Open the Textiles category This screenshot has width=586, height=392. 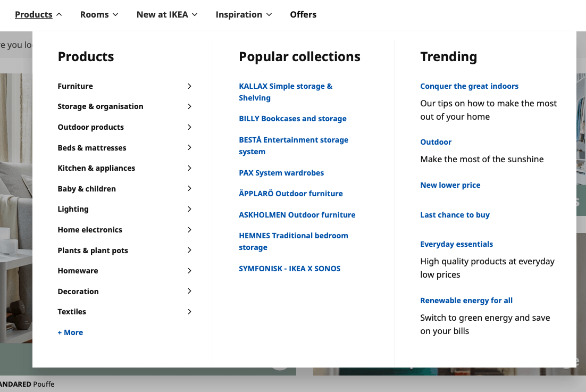[x=72, y=312]
